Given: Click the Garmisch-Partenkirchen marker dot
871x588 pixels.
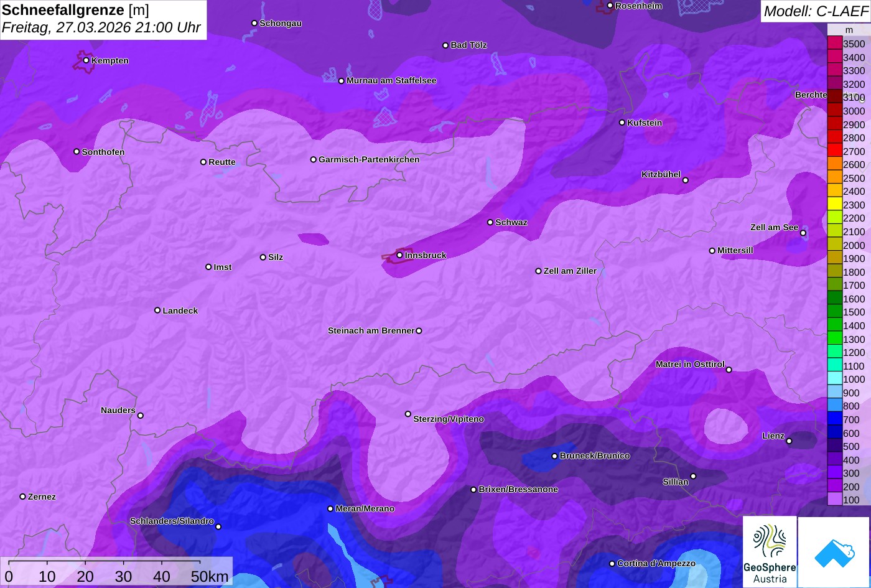Looking at the screenshot, I should 314,159.
